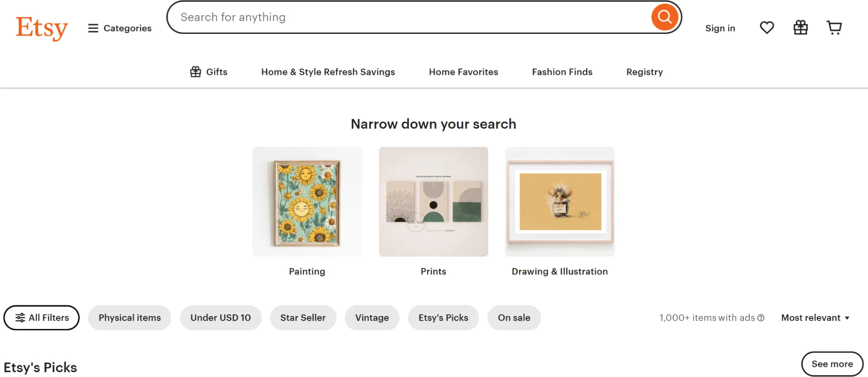Open the shopping cart icon
This screenshot has width=868, height=377.
pyautogui.click(x=834, y=27)
